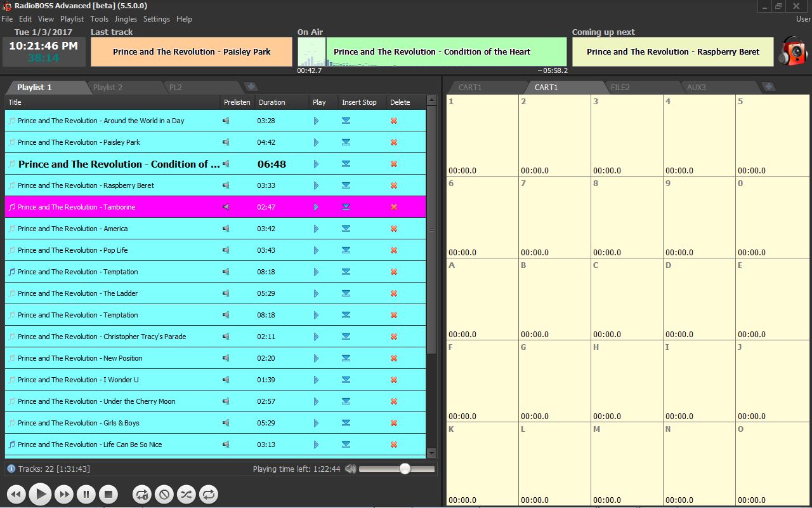
Task: Delete Around the World in a Day
Action: pos(394,121)
